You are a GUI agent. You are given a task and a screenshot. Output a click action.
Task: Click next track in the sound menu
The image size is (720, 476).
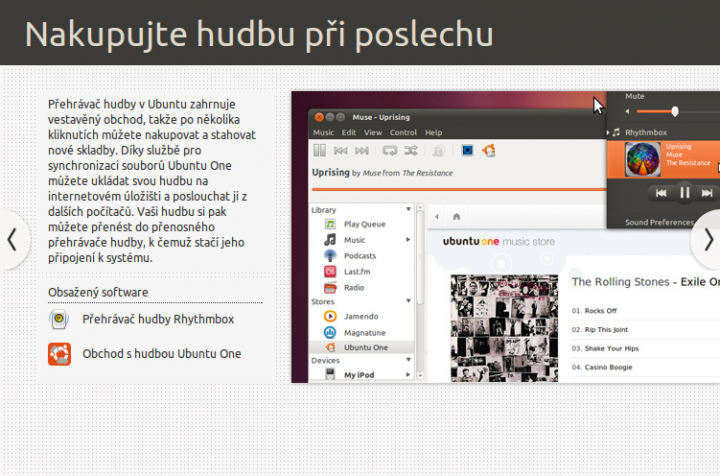707,193
